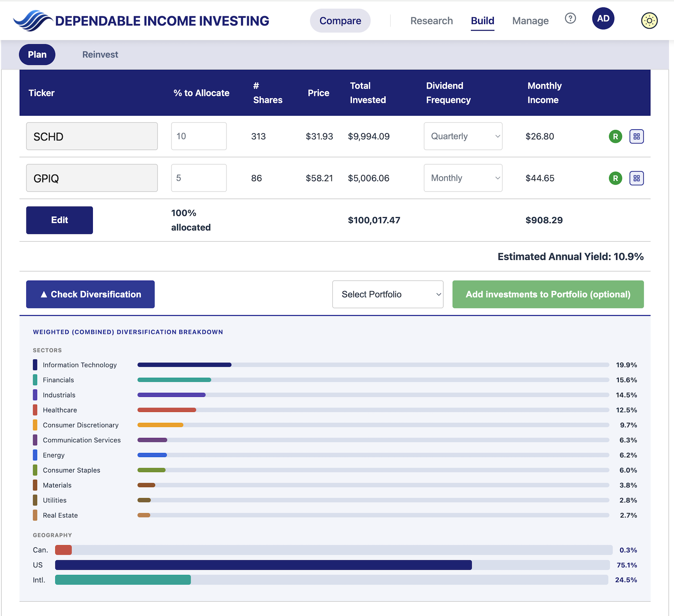Click the $31.93 SCHD price

pos(319,137)
